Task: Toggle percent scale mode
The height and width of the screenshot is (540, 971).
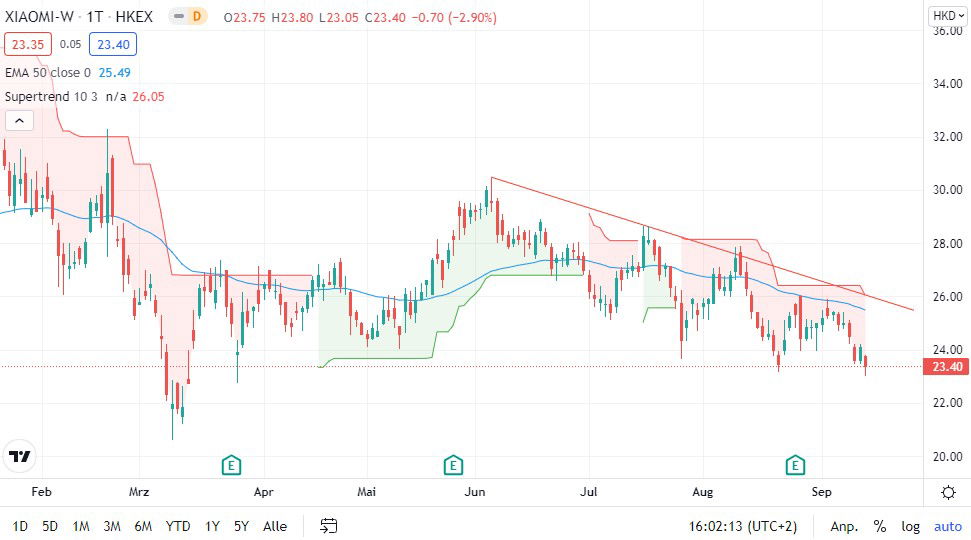Action: [x=880, y=526]
